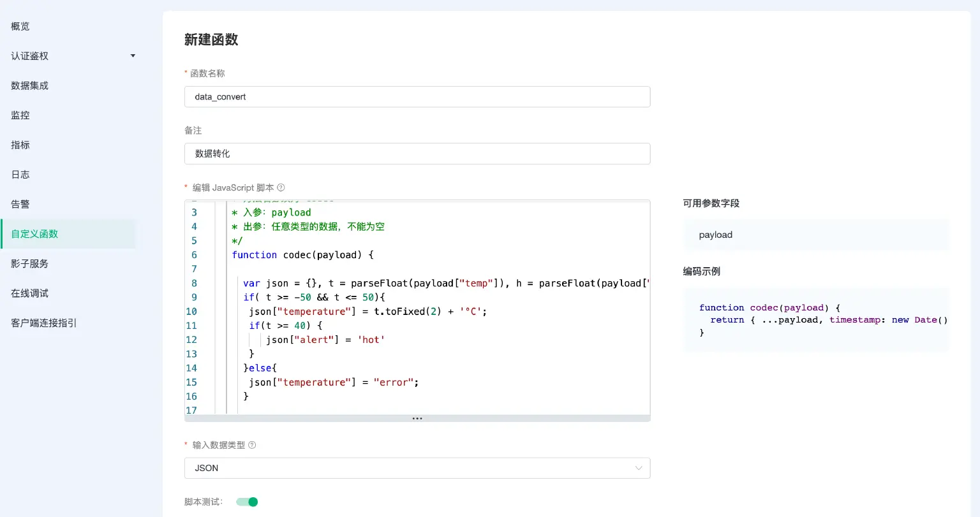Navigate to 告警 section
980x517 pixels.
[20, 204]
